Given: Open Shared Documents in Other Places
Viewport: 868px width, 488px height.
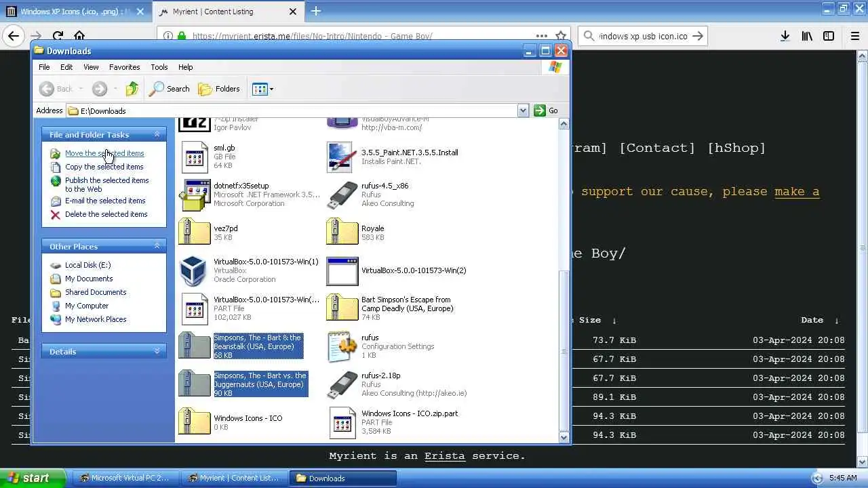Looking at the screenshot, I should coord(96,292).
